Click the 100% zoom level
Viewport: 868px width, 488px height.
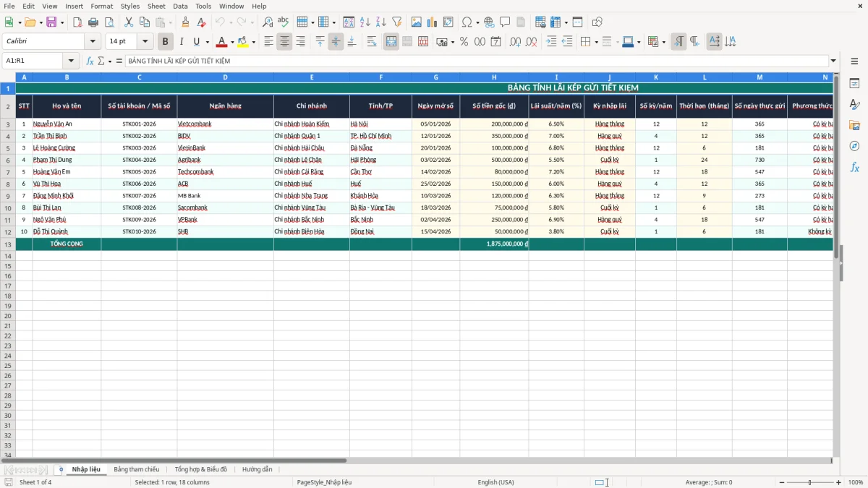[856, 482]
